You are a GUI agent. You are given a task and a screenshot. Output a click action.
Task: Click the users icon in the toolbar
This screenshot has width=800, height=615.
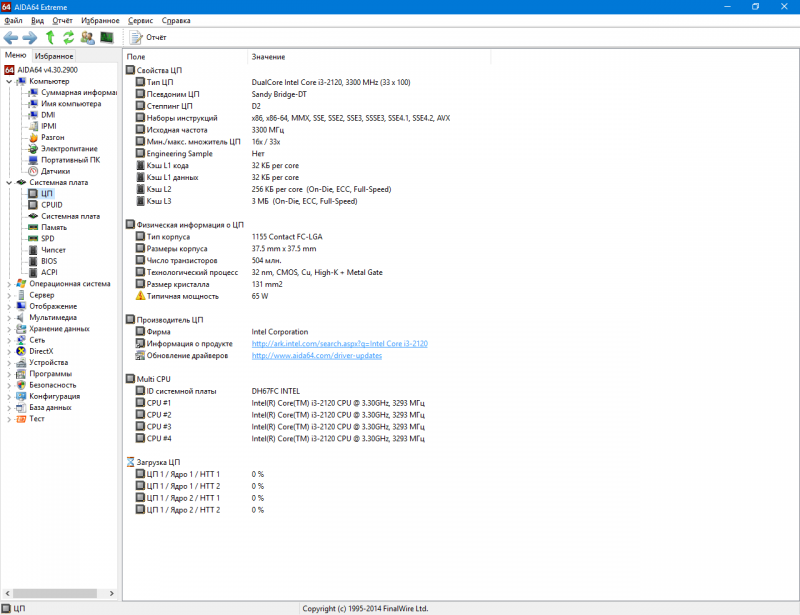point(88,37)
